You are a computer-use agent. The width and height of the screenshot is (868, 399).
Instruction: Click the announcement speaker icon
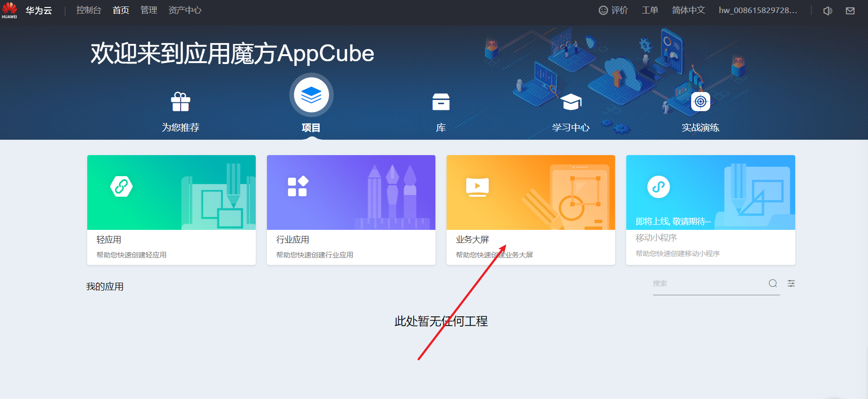pos(828,11)
